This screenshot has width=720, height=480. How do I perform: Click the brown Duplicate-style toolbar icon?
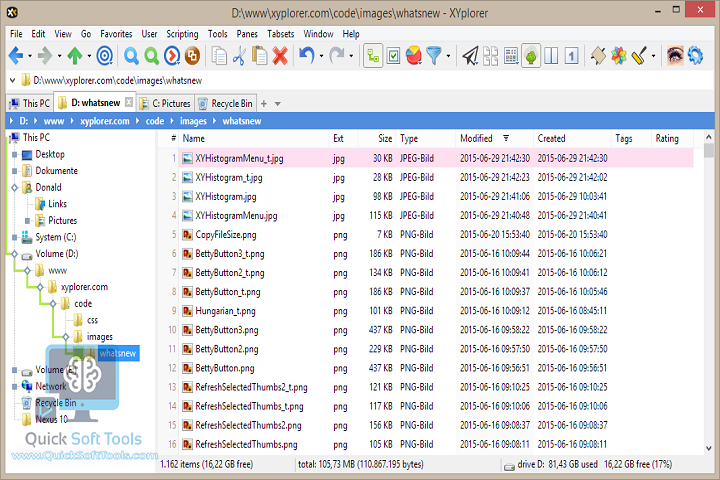192,56
